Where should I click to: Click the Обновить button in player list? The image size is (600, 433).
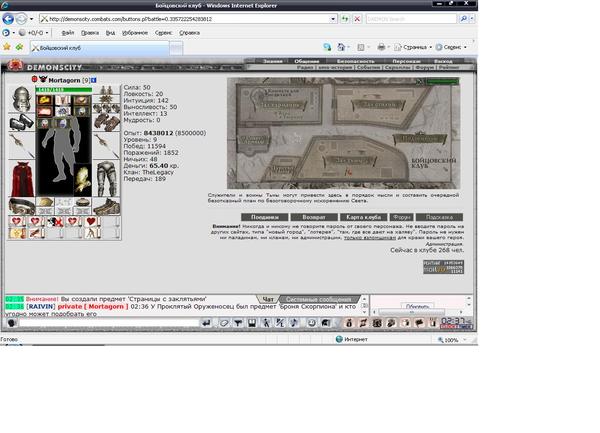[x=417, y=306]
